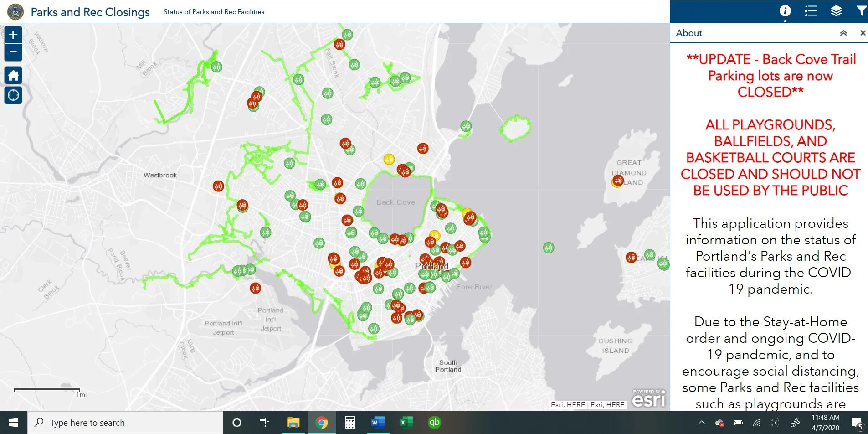
Task: Click the Esri, HERE attribution text
Action: (x=588, y=404)
